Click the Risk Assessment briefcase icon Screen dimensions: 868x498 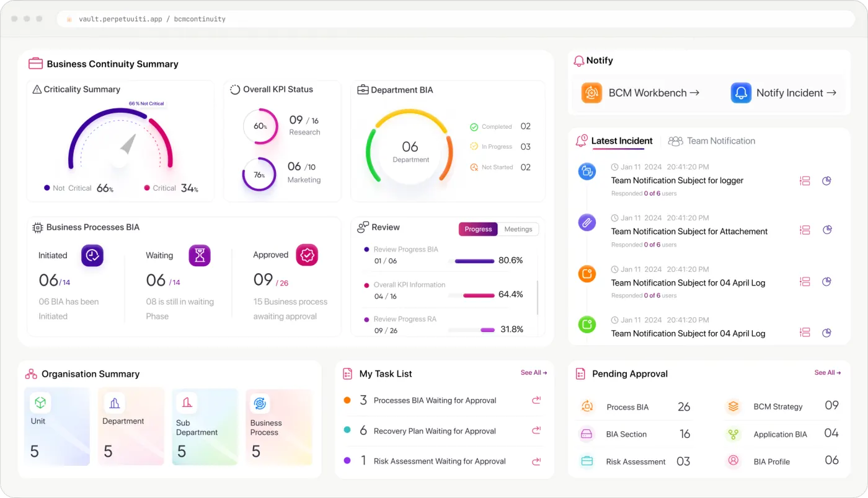(587, 461)
